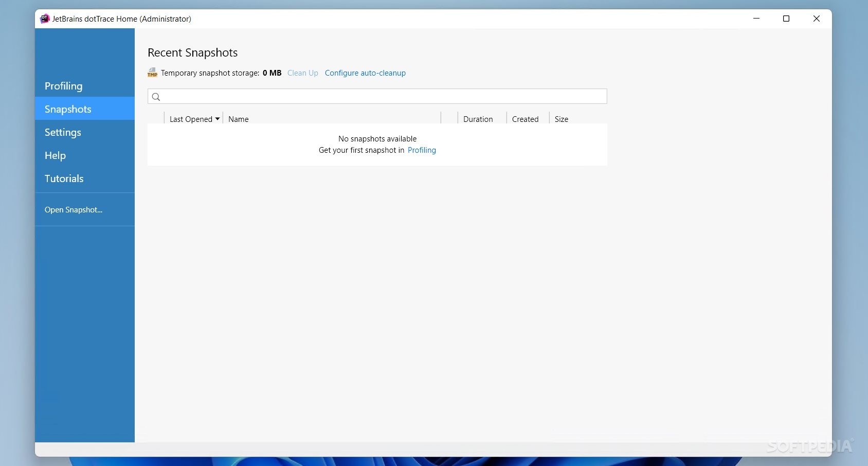Click the Temporary snapshot storage label
868x466 pixels.
tap(210, 73)
